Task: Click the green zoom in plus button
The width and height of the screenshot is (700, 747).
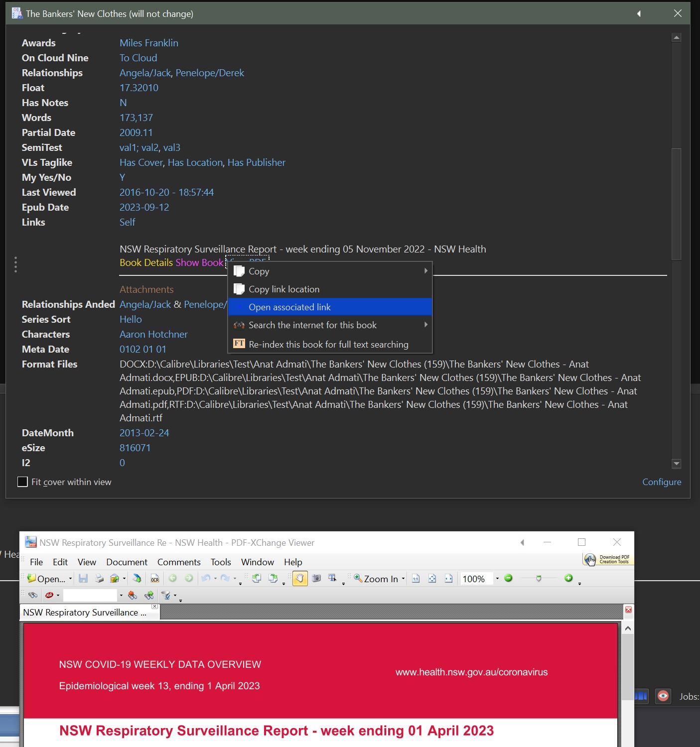Action: pos(568,578)
